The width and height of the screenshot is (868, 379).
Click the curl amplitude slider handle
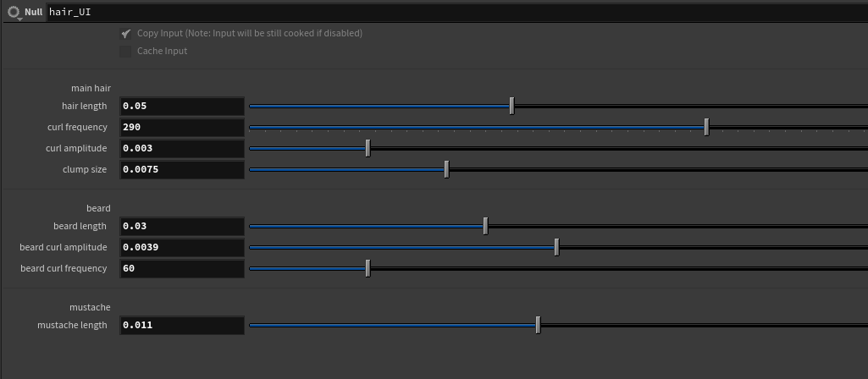pos(368,148)
